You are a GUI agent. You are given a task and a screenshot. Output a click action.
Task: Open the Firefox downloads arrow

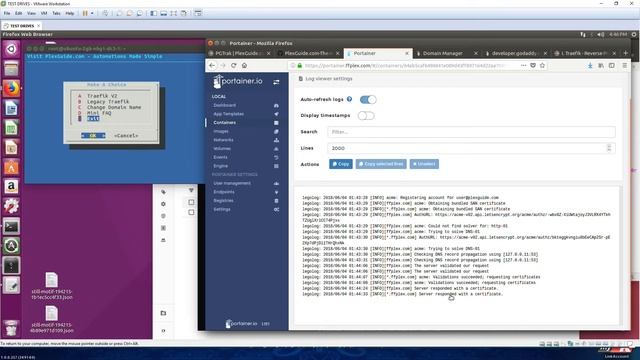(x=590, y=65)
